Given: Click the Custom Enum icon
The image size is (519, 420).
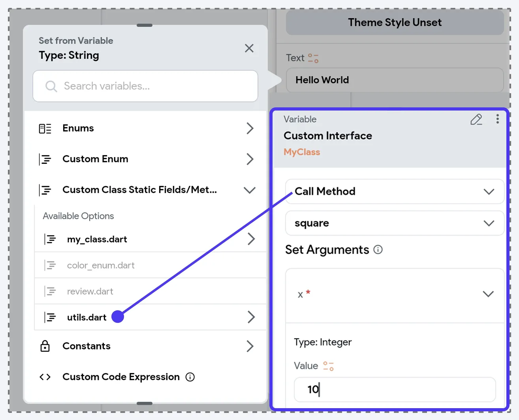Looking at the screenshot, I should click(x=45, y=159).
